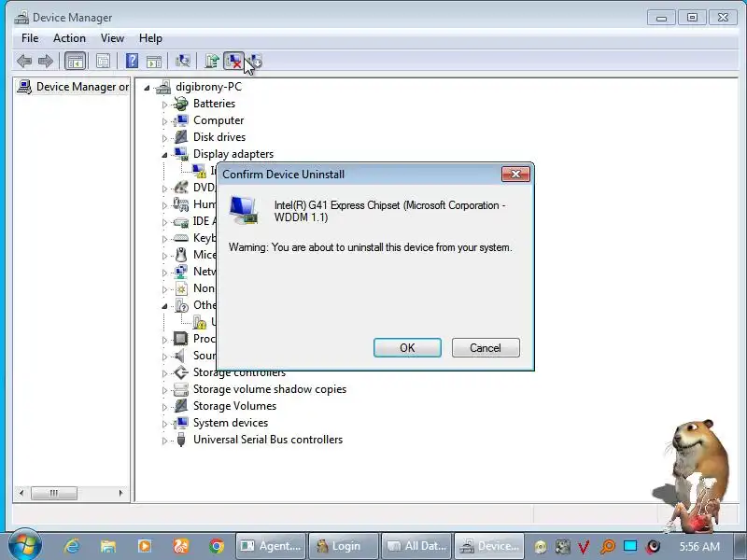Select the unknown device icon under Other devices
This screenshot has height=560, width=747.
click(200, 322)
